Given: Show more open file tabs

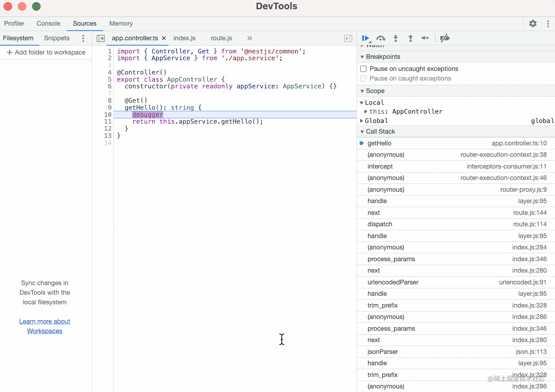Looking at the screenshot, I should (x=249, y=38).
